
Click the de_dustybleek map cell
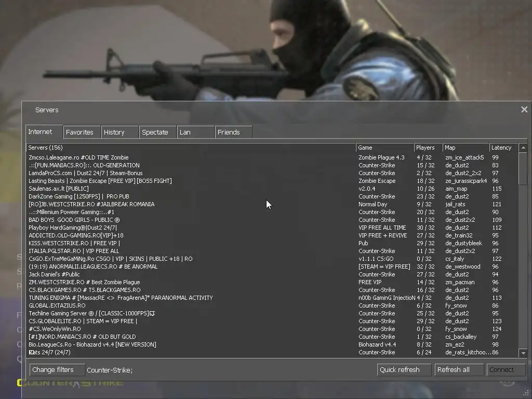463,243
